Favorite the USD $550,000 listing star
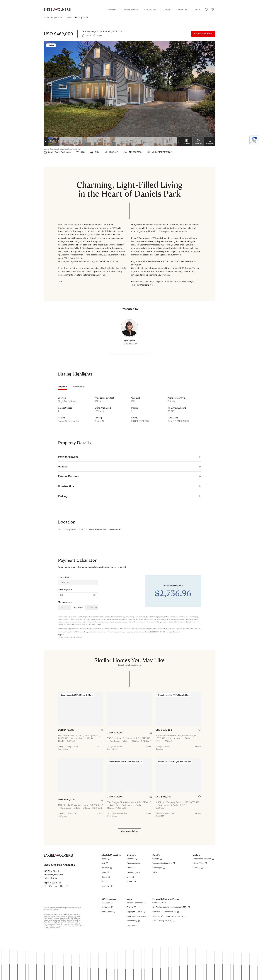Image resolution: width=259 pixels, height=980 pixels. click(102, 799)
